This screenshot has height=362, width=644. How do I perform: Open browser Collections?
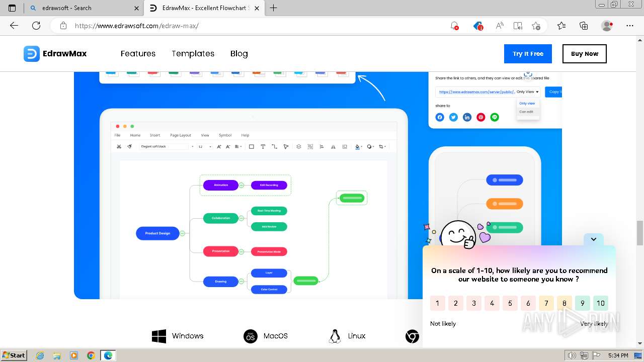[x=584, y=26]
